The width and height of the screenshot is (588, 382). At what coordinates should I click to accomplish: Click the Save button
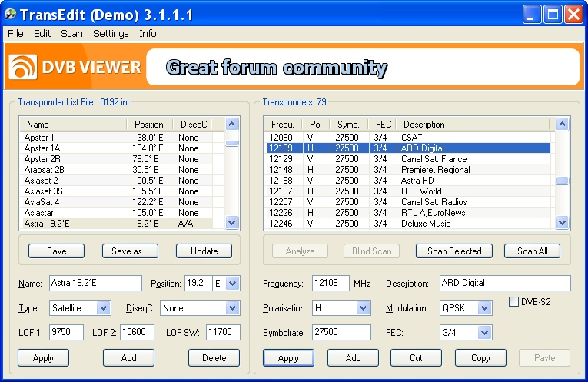point(57,251)
